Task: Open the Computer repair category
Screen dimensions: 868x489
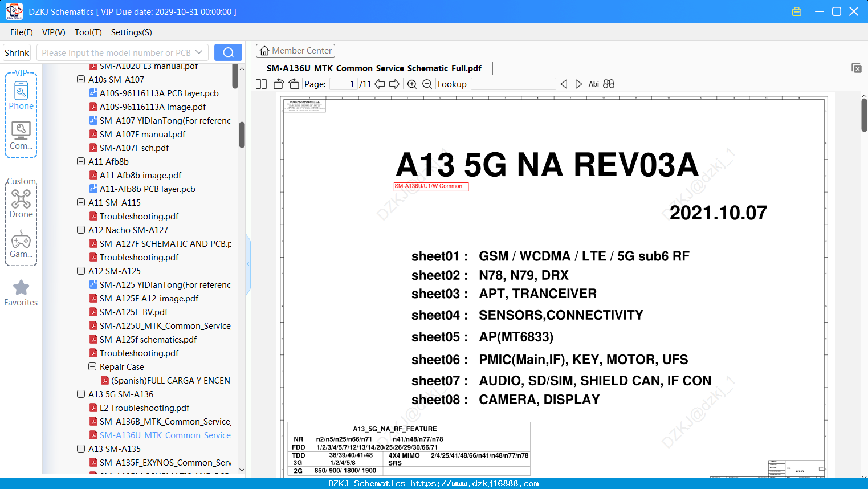Action: point(21,136)
